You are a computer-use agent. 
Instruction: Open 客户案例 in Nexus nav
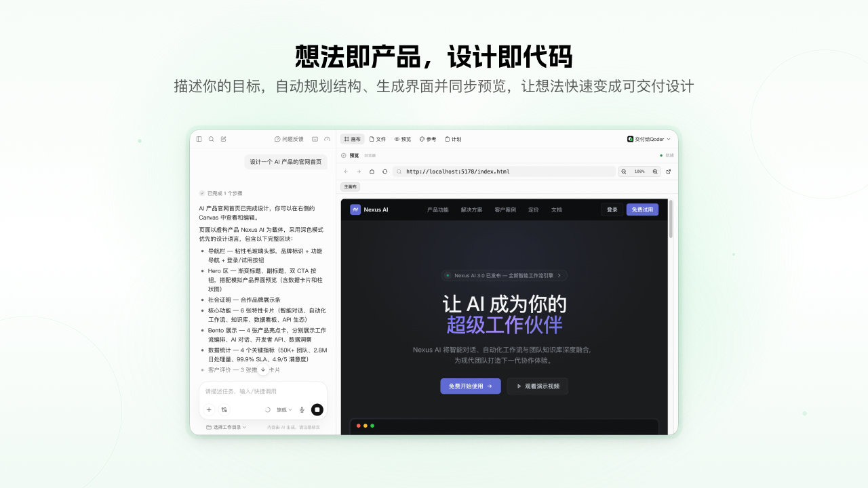[505, 209]
